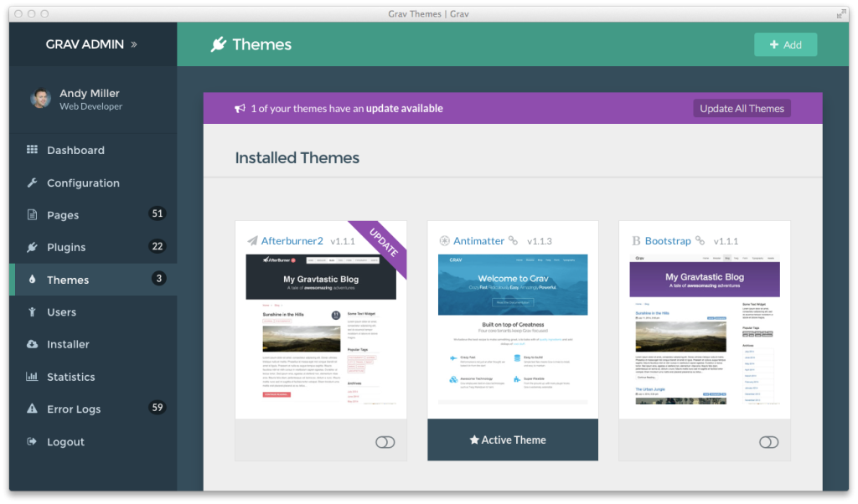Click the Themes count badge 3
Screen dimensions: 858x504
158,278
